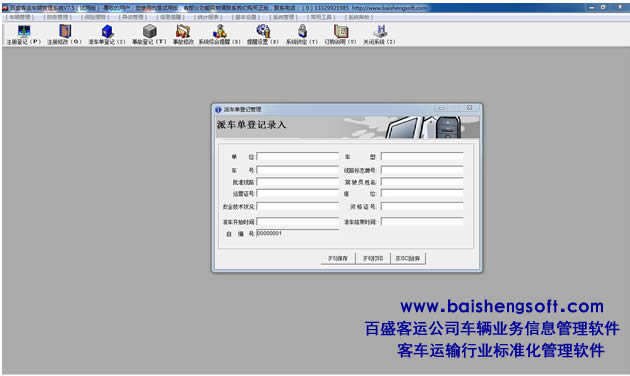This screenshot has width=630, height=376.
Task: Click into the 驾驶员姓名 text field
Action: point(422,182)
